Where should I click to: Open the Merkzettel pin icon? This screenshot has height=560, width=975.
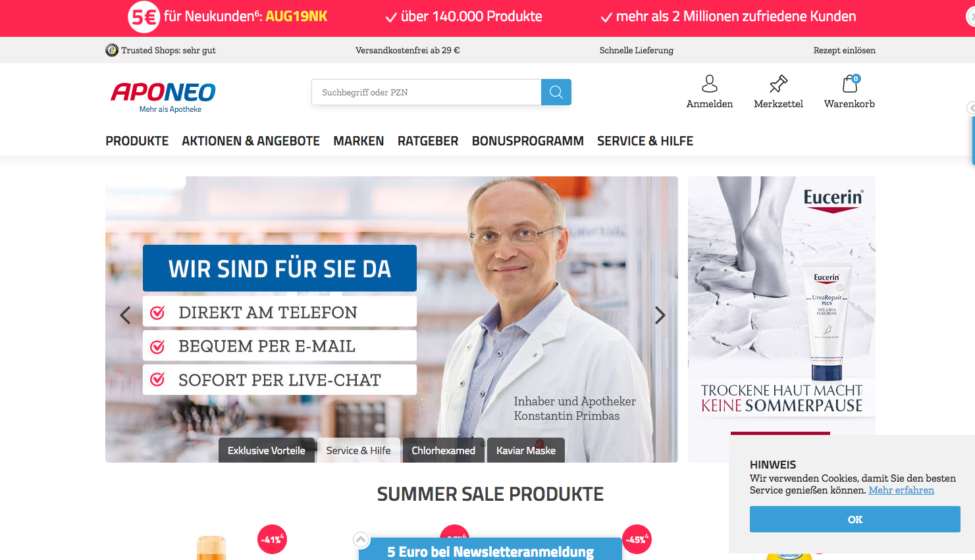click(x=778, y=84)
